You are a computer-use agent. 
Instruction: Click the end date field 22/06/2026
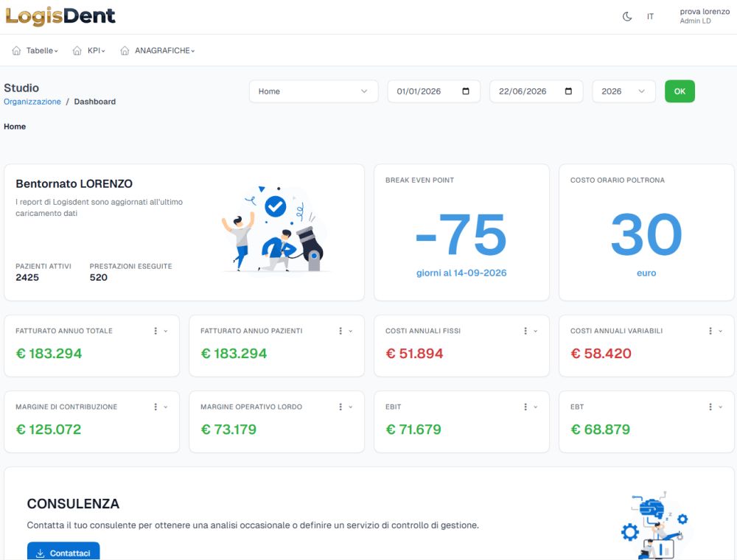[536, 91]
